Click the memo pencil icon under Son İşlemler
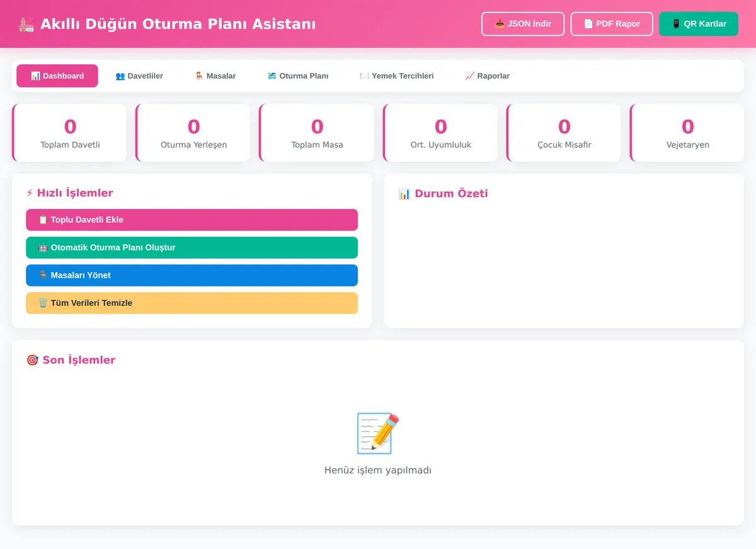Screen dimensions: 756x549 click(378, 433)
